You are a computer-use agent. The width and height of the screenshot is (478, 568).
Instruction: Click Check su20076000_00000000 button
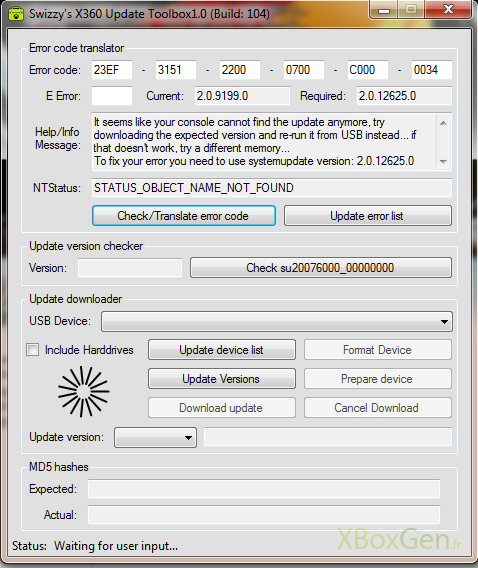[x=321, y=268]
